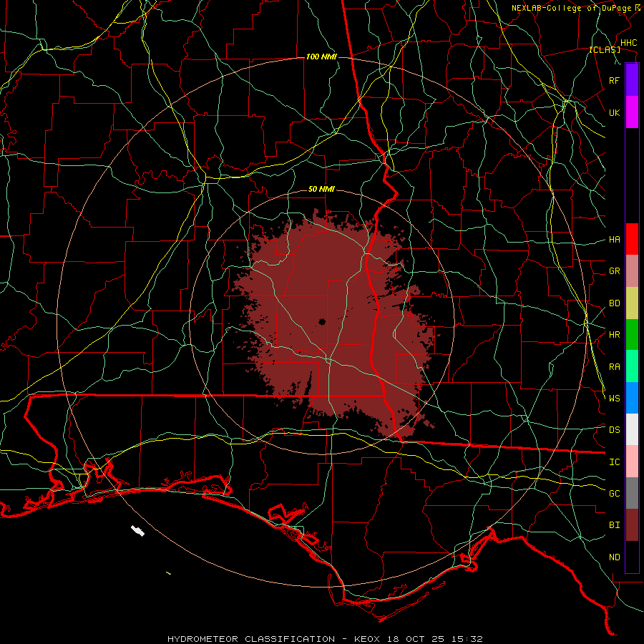
Task: Click the HA red legend swatch
Action: pyautogui.click(x=632, y=239)
